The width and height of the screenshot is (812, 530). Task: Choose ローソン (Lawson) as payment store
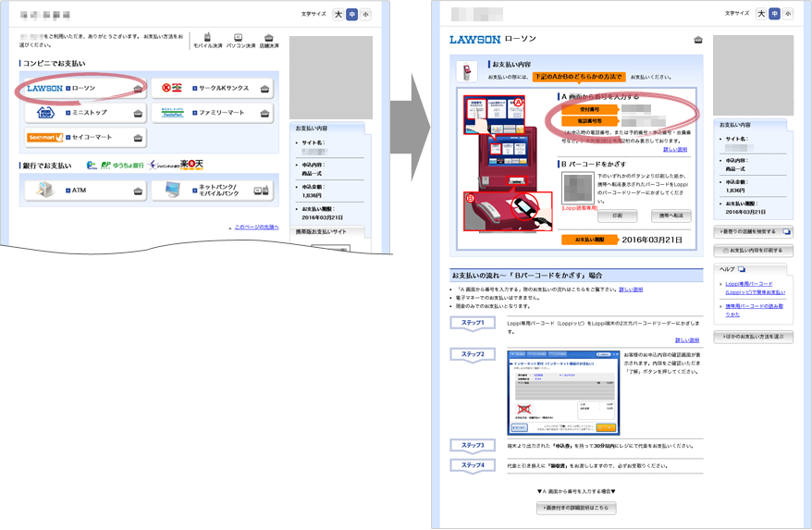click(85, 89)
